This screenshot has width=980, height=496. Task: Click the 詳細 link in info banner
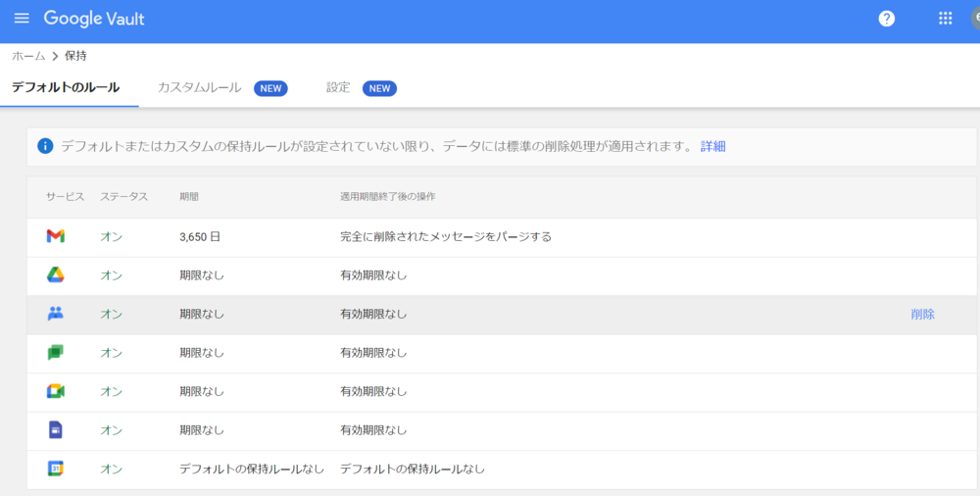(x=712, y=146)
